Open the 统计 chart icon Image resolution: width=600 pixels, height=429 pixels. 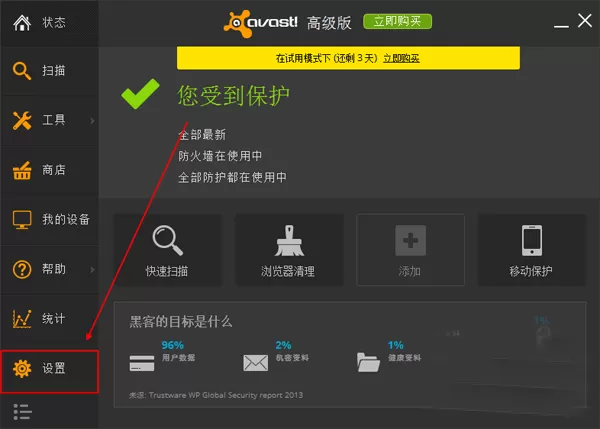click(x=22, y=319)
